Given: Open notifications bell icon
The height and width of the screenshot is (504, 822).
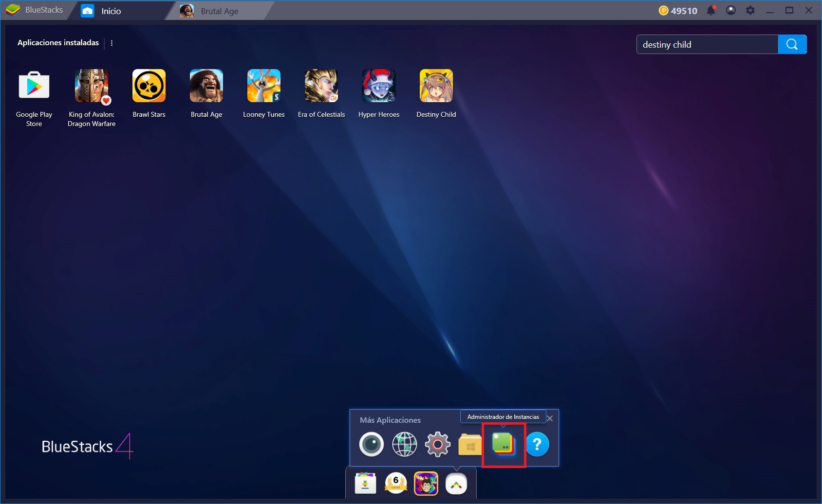Looking at the screenshot, I should [x=711, y=10].
